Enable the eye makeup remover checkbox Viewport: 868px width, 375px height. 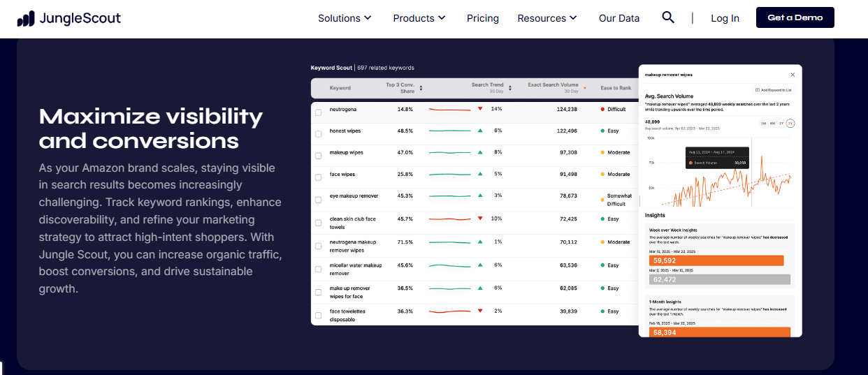[319, 198]
